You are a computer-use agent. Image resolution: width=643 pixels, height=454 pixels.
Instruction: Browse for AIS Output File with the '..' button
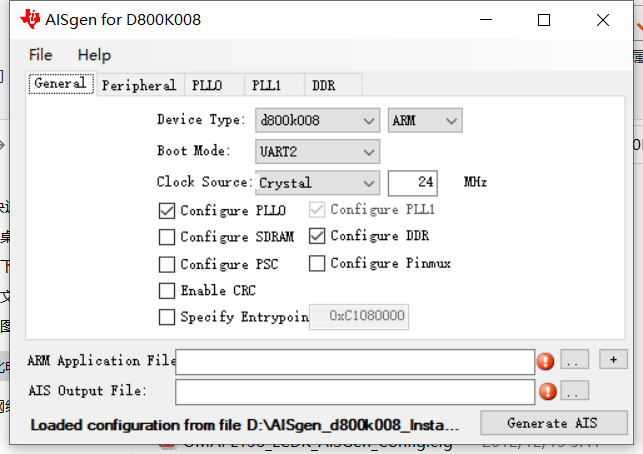[x=575, y=390]
